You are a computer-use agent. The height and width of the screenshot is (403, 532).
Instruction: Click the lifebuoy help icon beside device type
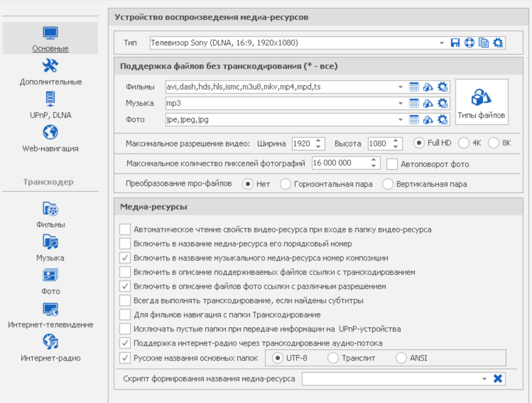(x=469, y=43)
